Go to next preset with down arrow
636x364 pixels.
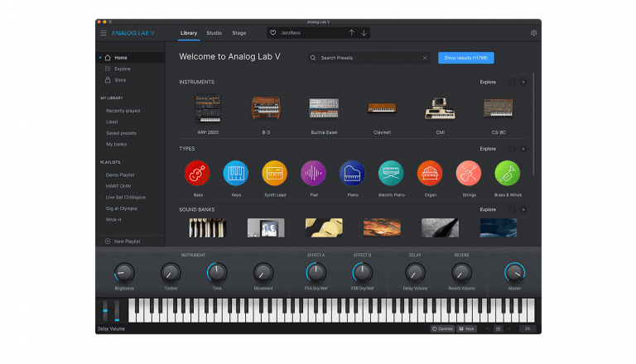(x=364, y=33)
